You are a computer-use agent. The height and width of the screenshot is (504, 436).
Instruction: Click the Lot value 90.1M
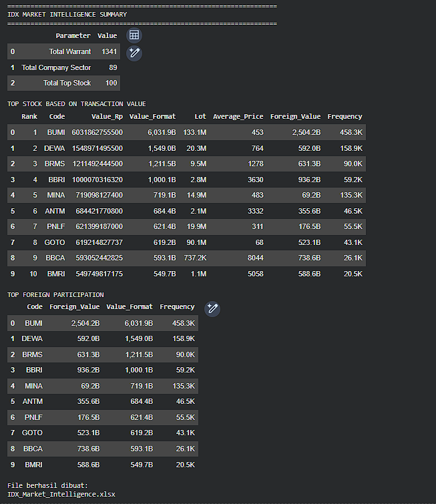coord(196,242)
